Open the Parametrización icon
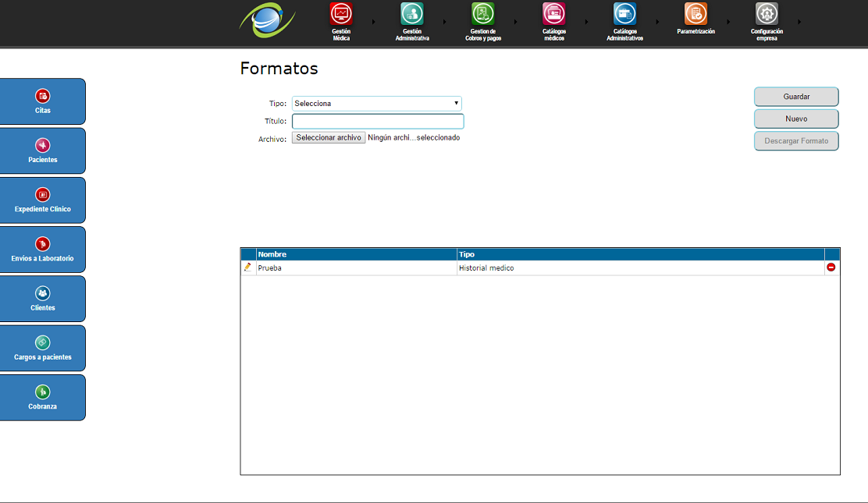The height and width of the screenshot is (503, 868). 695,14
